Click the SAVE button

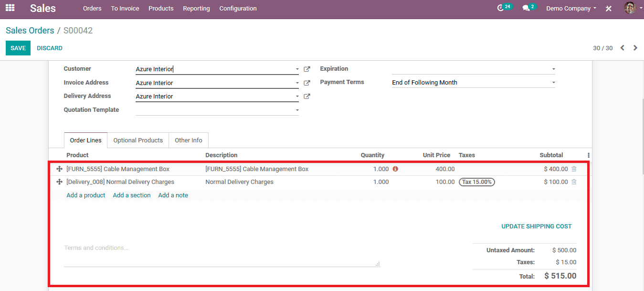click(18, 48)
